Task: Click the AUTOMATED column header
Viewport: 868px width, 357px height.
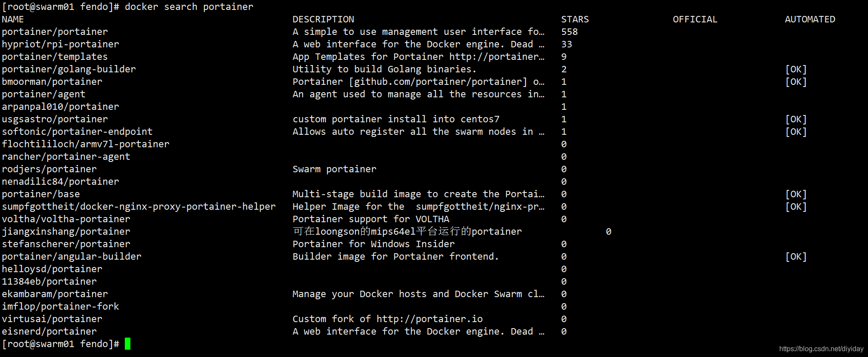Action: pos(810,19)
